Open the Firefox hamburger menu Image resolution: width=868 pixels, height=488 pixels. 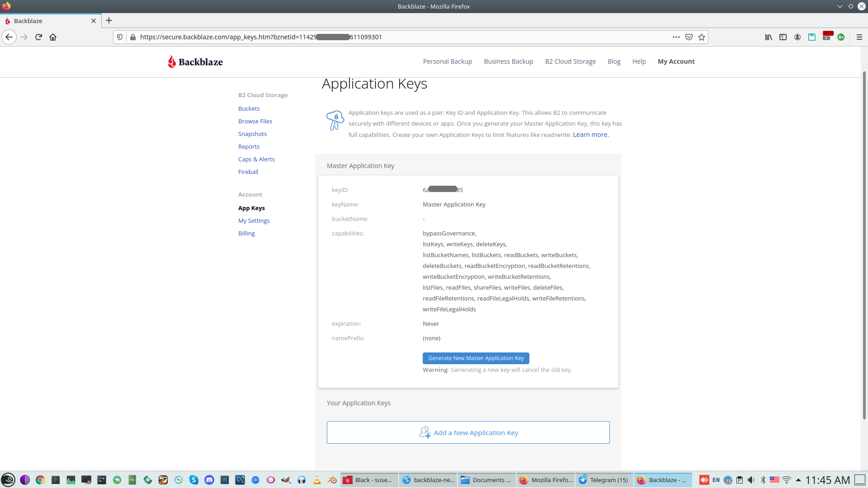click(859, 37)
